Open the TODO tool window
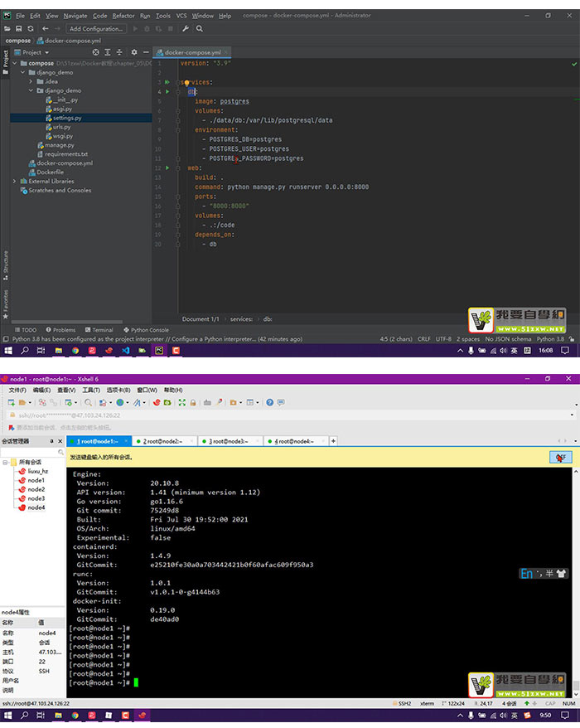Viewport: 580px width, 728px height. click(26, 330)
